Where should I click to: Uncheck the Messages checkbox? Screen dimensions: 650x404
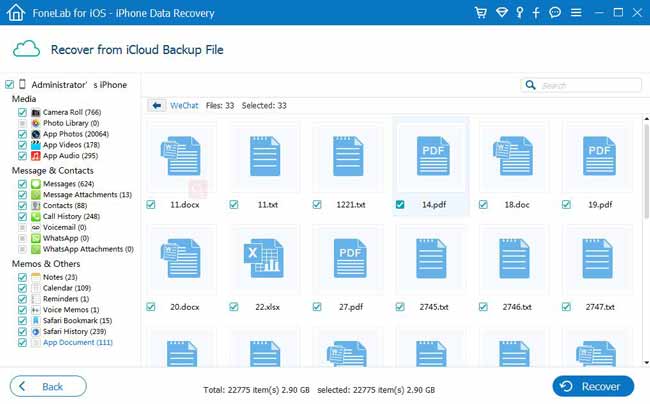click(22, 184)
